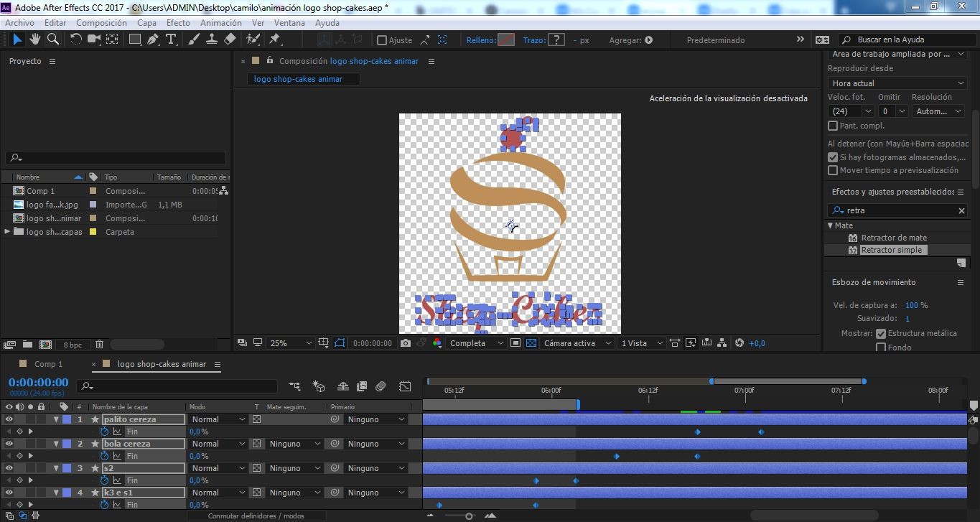Image resolution: width=980 pixels, height=522 pixels.
Task: Select the Puppet Pin tool
Action: (x=274, y=39)
